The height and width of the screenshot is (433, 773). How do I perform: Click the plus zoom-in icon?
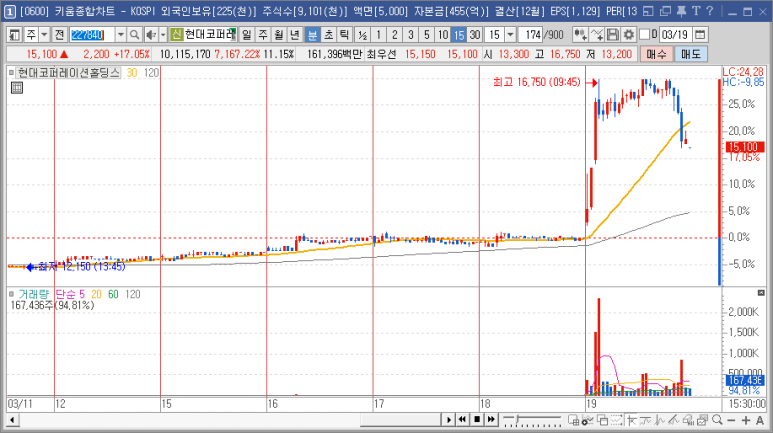pyautogui.click(x=745, y=420)
